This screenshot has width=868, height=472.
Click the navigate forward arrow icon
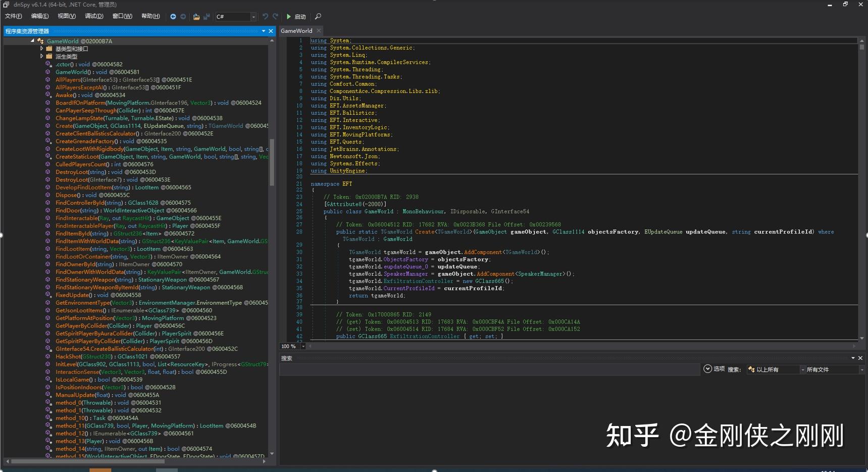coord(183,17)
